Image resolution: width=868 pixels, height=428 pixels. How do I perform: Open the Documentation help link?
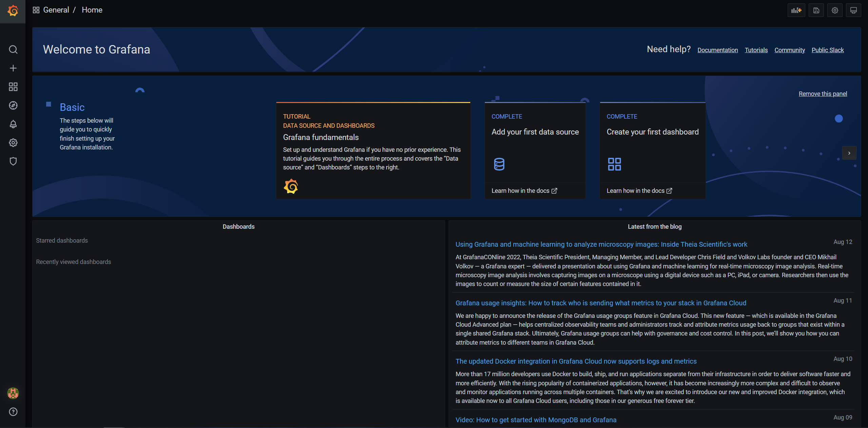pos(717,50)
